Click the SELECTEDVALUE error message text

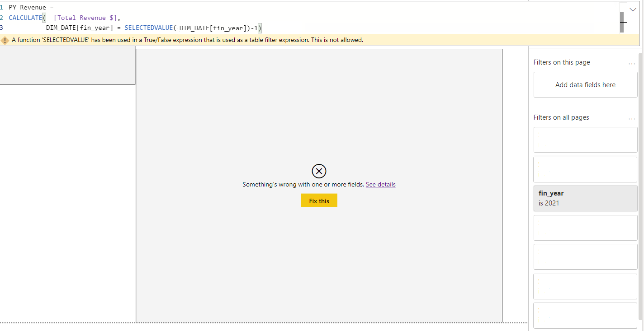point(187,40)
